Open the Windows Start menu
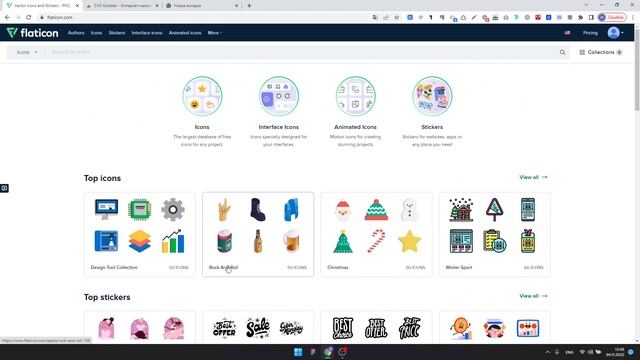Screen dimensions: 640x360 point(298,352)
